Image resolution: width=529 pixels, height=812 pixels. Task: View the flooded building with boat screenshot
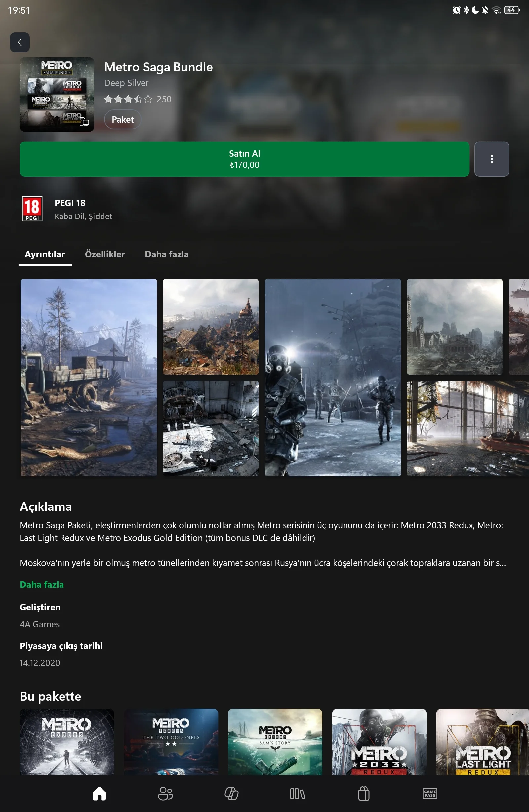tap(468, 428)
